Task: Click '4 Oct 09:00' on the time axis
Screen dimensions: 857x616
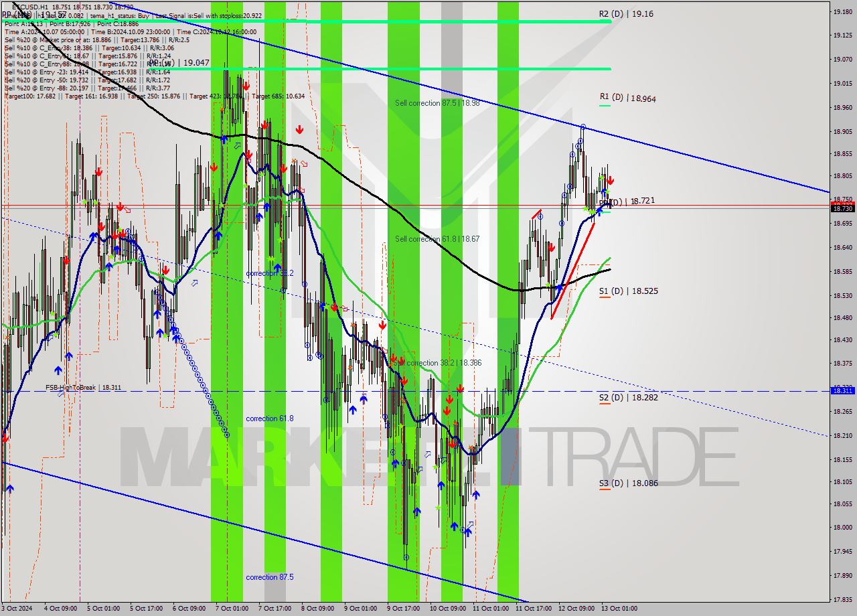Action: 60,609
